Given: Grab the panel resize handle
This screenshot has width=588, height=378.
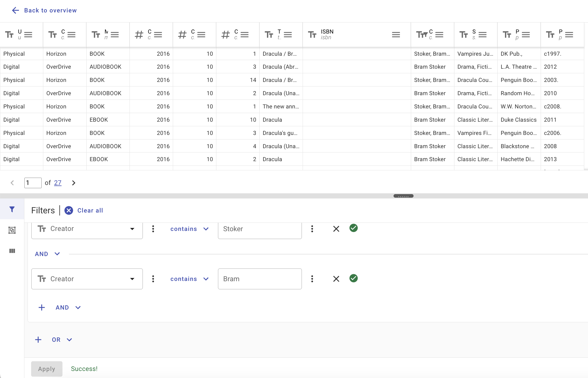Looking at the screenshot, I should click(x=403, y=196).
